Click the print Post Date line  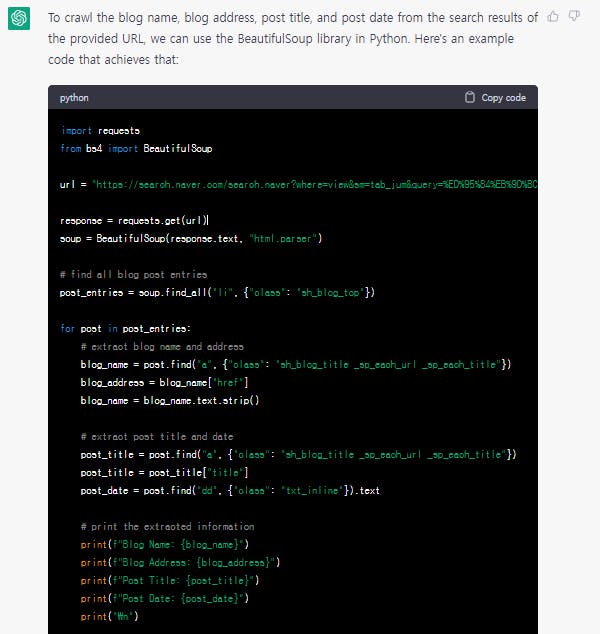(x=165, y=598)
